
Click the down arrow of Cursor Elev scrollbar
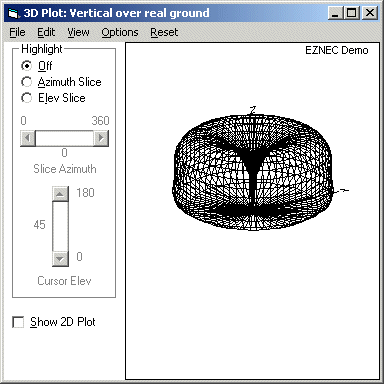coord(60,258)
